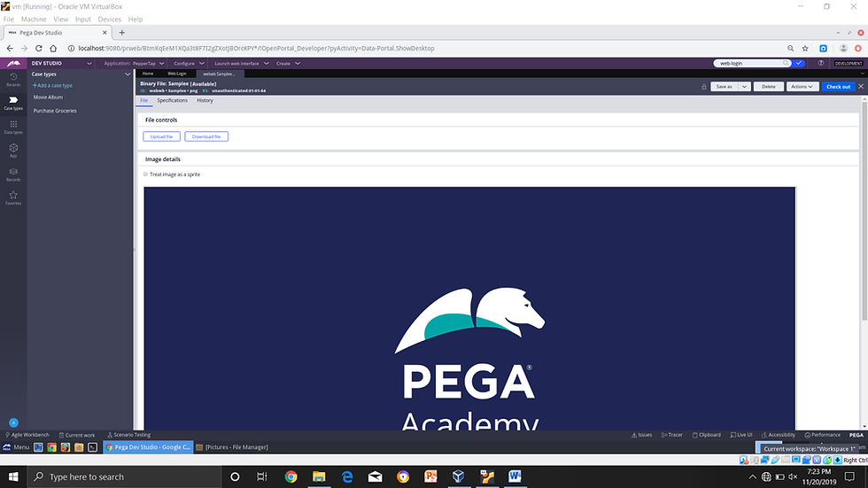Open Data types sidebar icon
Screen dimensions: 868x488
(x=13, y=128)
